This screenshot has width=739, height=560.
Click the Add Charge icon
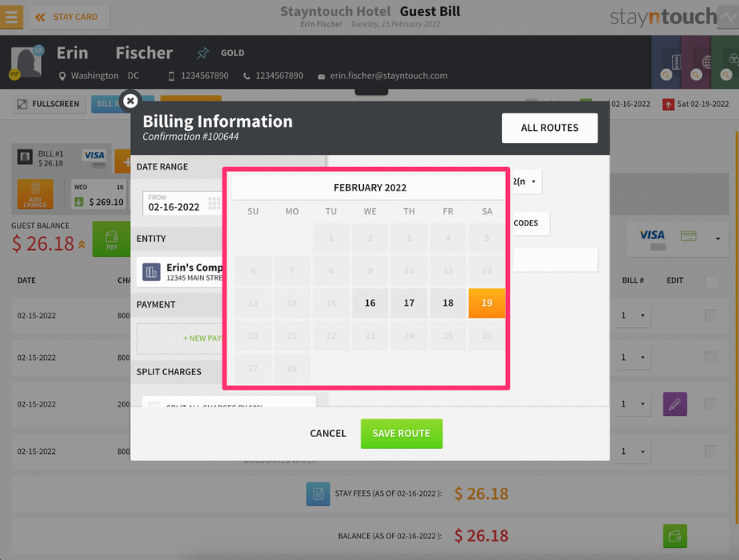pyautogui.click(x=35, y=194)
